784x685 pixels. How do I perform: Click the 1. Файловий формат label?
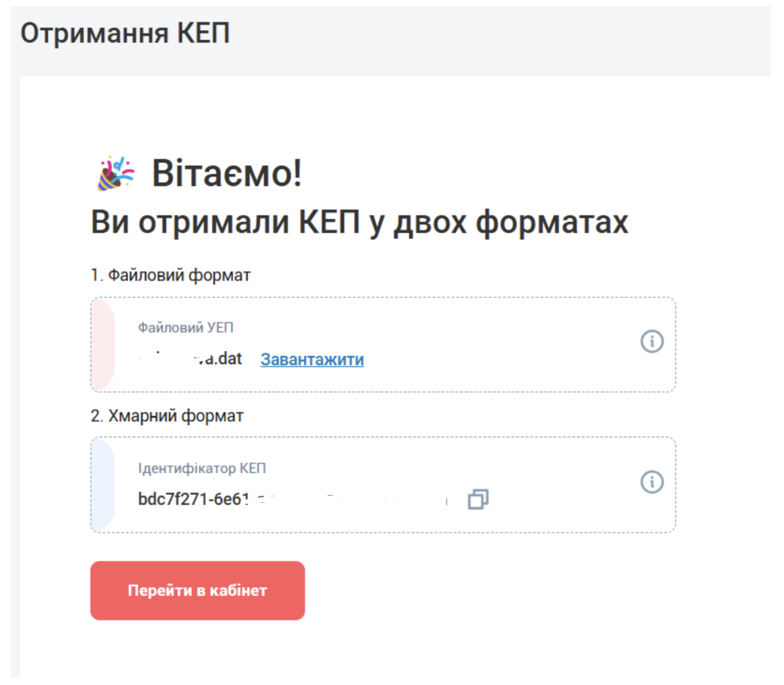click(170, 275)
